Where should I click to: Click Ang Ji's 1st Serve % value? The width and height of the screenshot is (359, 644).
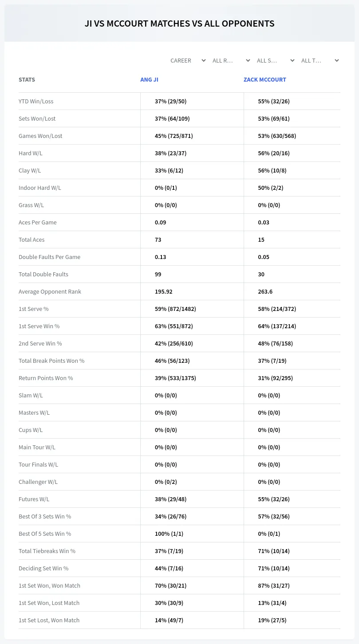175,309
